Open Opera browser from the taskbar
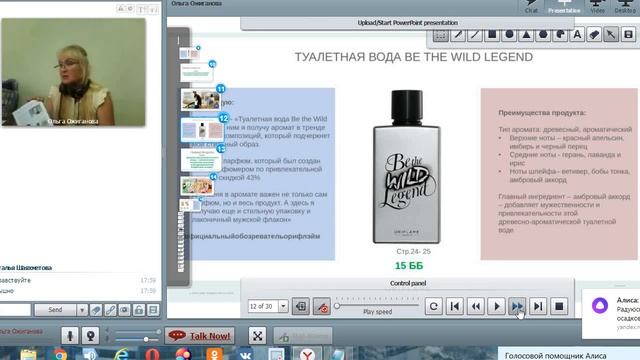This screenshot has height=360, width=640. pos(152,355)
